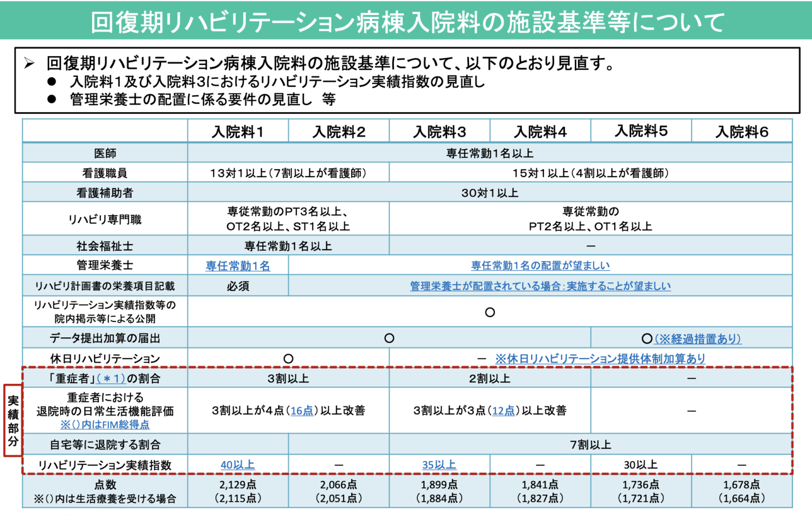This screenshot has width=812, height=515.
Task: Click the 35以上 link
Action: (439, 465)
